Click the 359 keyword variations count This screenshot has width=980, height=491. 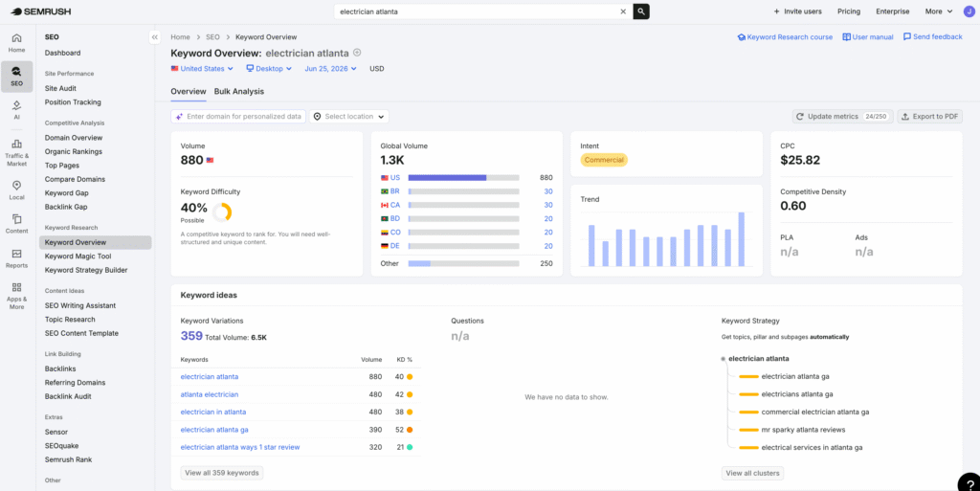(191, 336)
